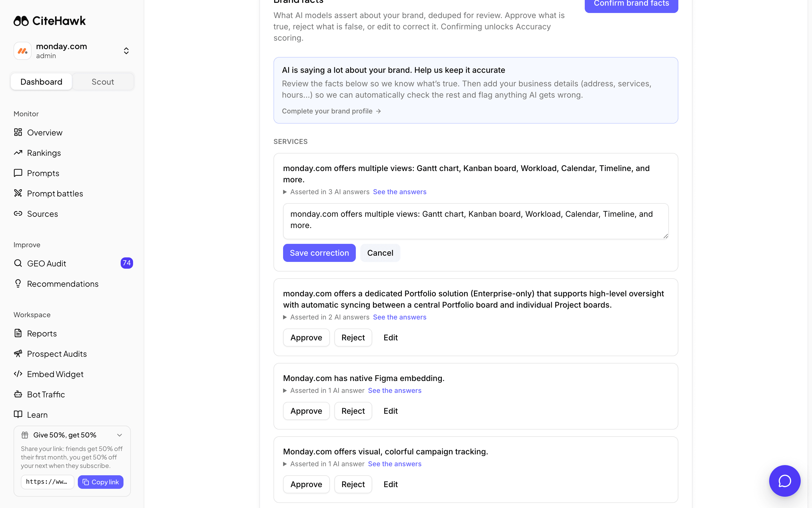Click the Reports document icon
The image size is (812, 508).
pyautogui.click(x=18, y=333)
